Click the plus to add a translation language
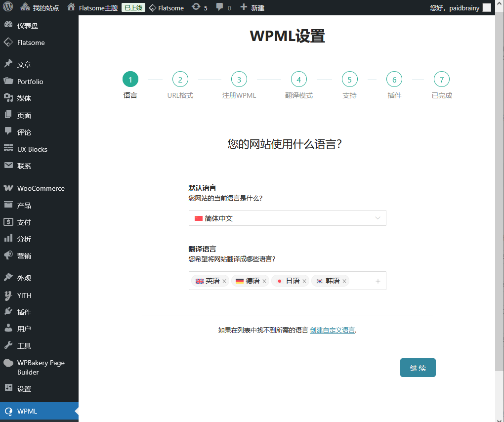Screen dimensions: 504x422 pyautogui.click(x=378, y=281)
